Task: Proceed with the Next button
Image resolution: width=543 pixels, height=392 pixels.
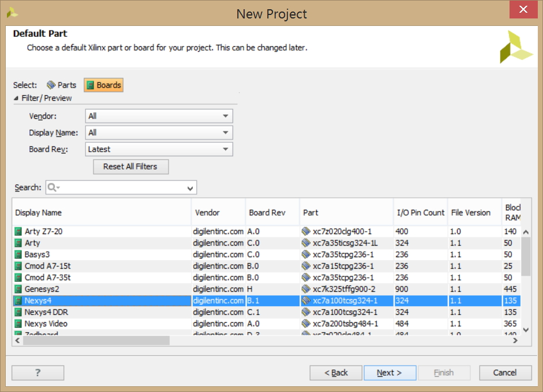Action: coord(390,372)
